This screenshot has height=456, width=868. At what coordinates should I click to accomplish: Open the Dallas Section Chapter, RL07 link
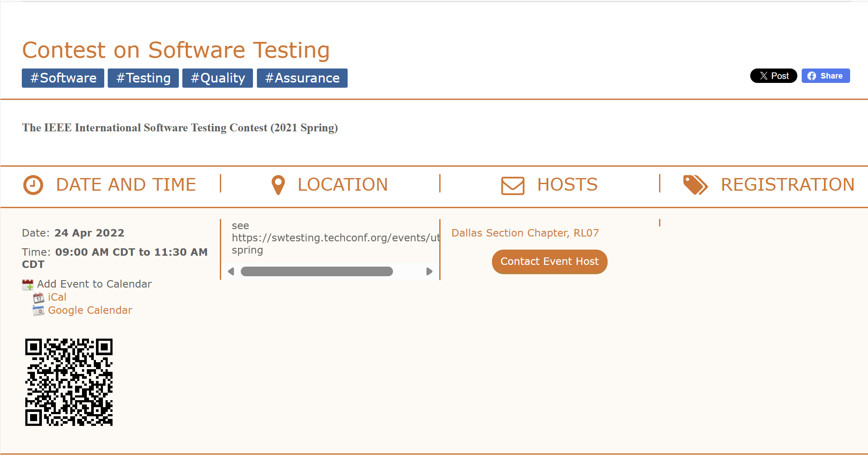tap(525, 233)
